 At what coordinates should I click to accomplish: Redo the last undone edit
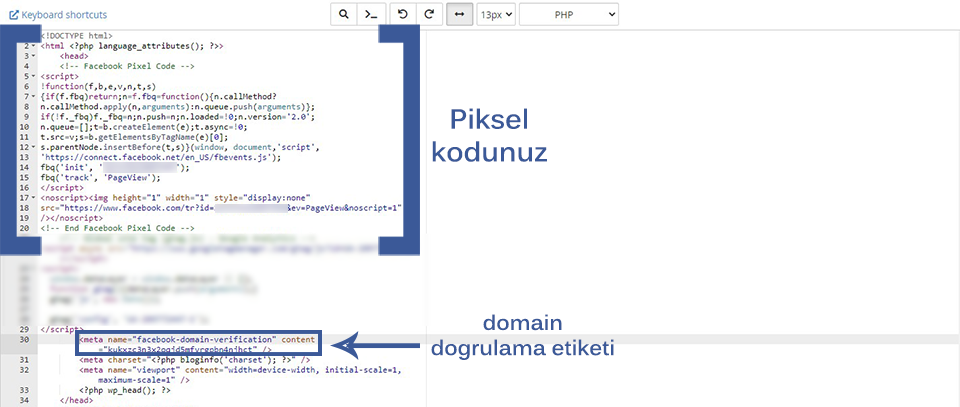(x=429, y=14)
